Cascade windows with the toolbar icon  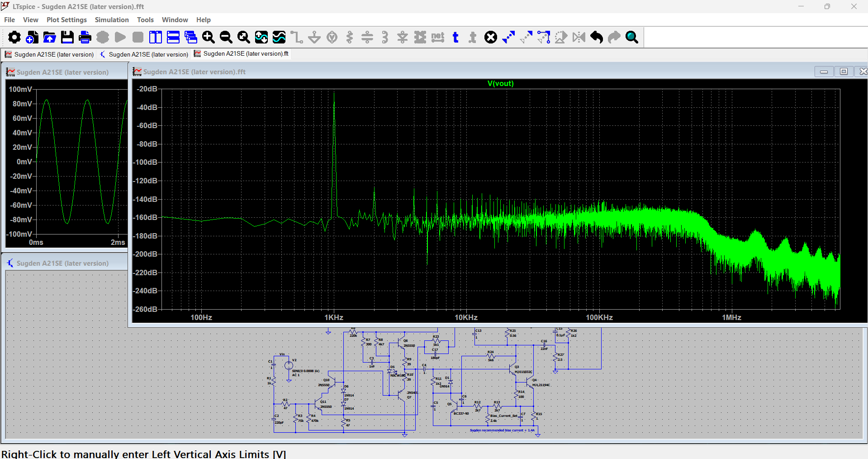pos(191,37)
